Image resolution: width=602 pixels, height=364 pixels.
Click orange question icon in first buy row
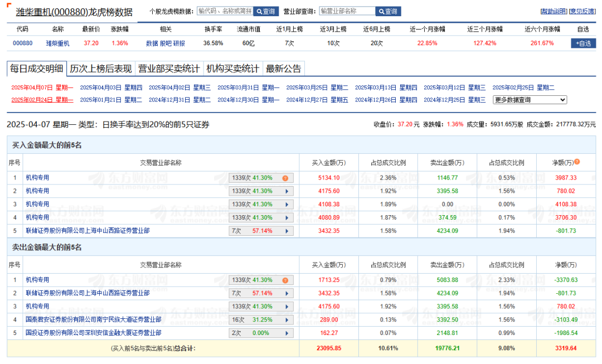[285, 178]
